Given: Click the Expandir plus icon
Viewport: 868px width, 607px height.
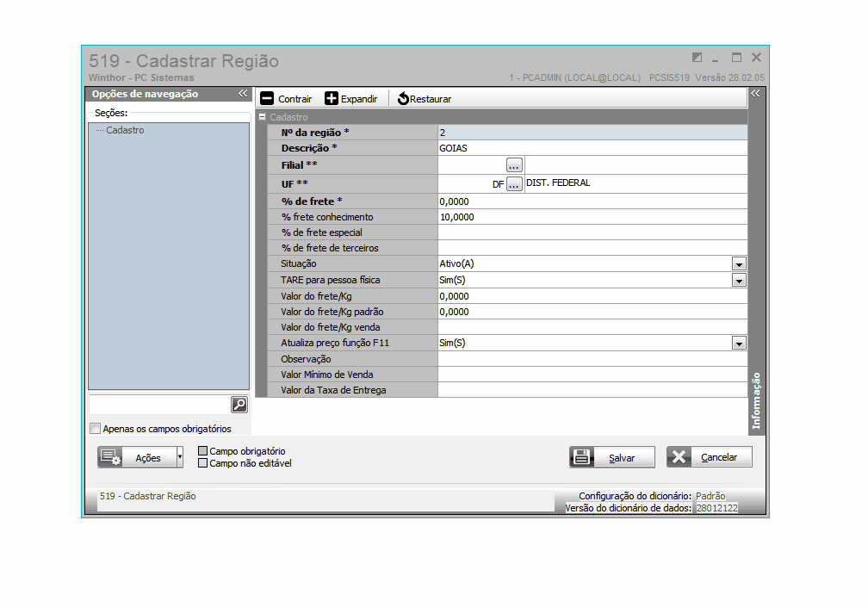Looking at the screenshot, I should [x=331, y=98].
